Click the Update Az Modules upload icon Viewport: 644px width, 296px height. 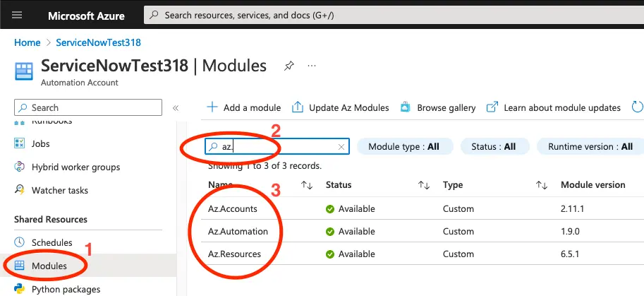298,107
